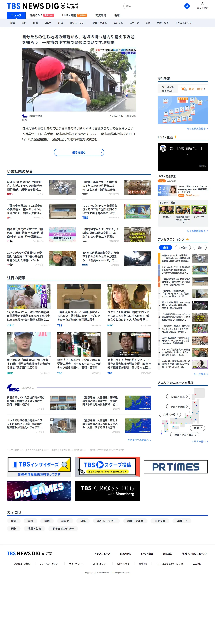Expand 北海道・東北 area news
Image resolution: width=215 pixels, height=644 pixels.
[178, 397]
